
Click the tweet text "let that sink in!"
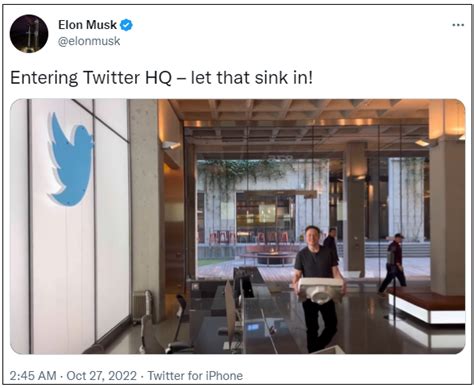click(x=252, y=78)
